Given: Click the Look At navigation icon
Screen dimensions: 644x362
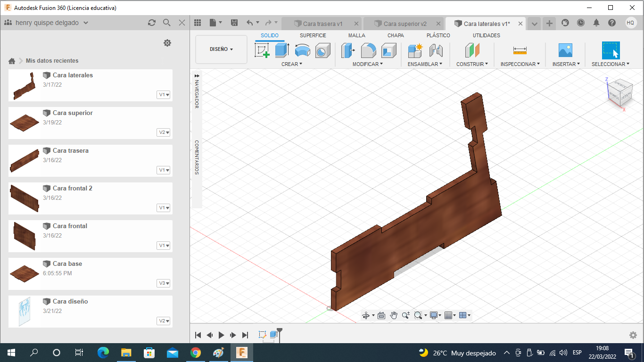Looking at the screenshot, I should coord(381,315).
